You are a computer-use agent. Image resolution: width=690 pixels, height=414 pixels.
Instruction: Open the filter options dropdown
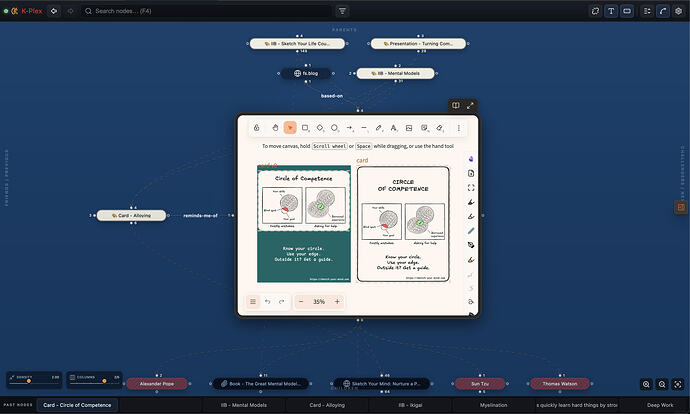(342, 11)
